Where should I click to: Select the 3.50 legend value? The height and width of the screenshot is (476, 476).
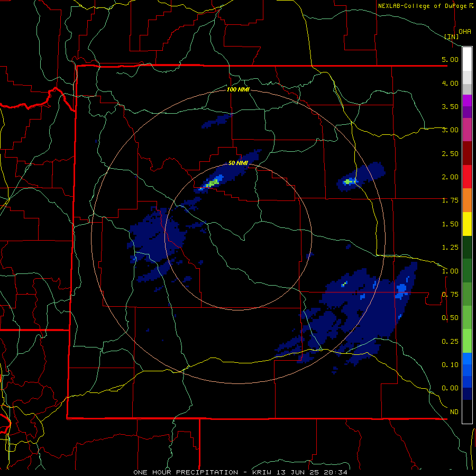[x=450, y=106]
